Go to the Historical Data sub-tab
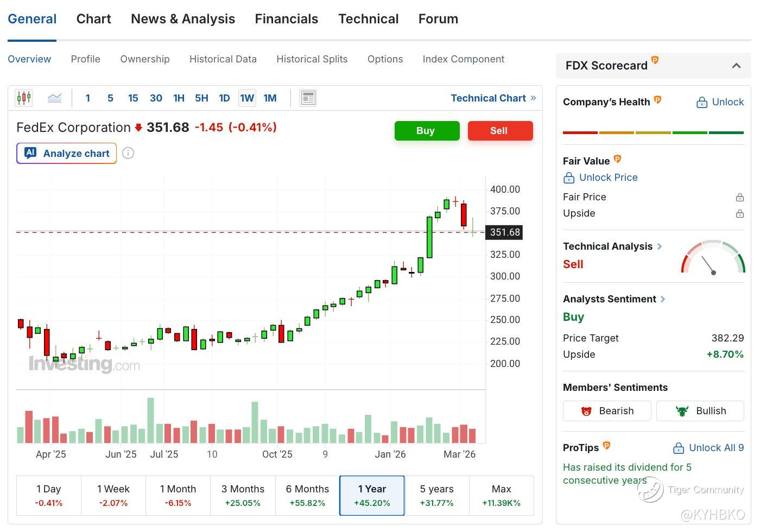760x532 pixels. pyautogui.click(x=223, y=59)
